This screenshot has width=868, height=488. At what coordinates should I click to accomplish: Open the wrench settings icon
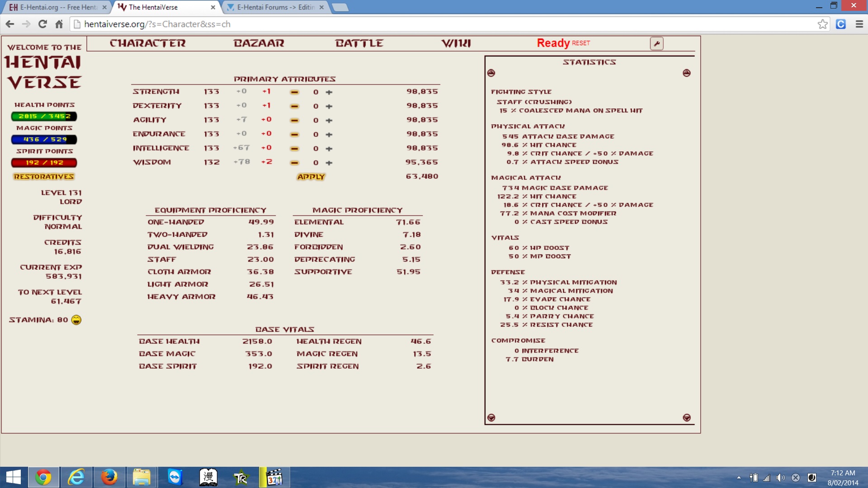pos(656,43)
